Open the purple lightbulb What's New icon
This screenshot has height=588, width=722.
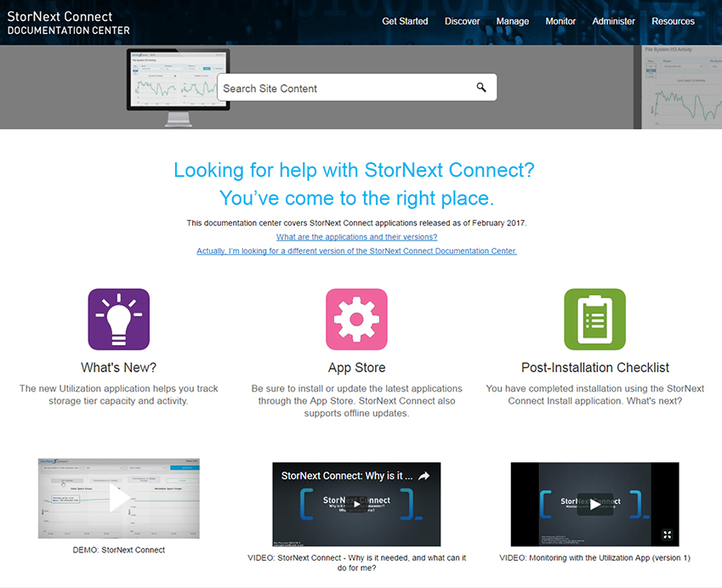[119, 319]
